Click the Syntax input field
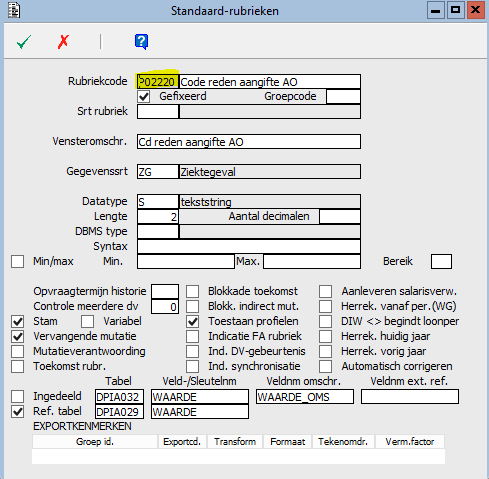489x479 pixels. click(x=249, y=247)
